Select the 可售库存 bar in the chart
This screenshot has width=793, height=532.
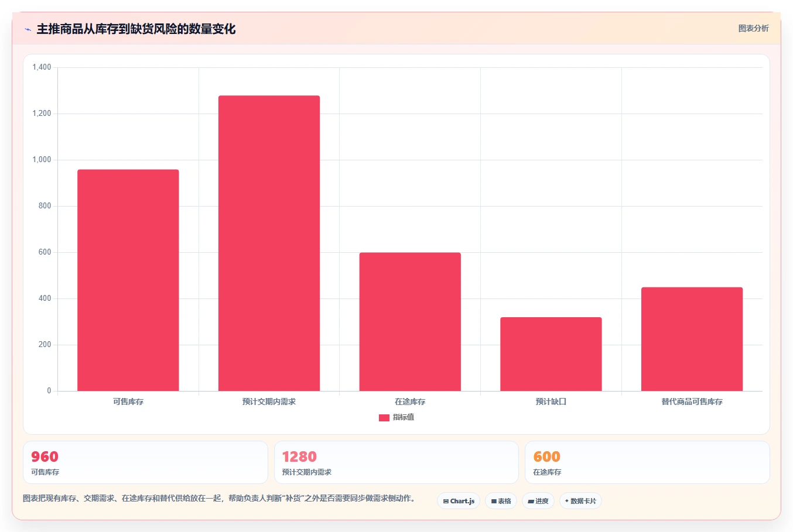point(128,280)
